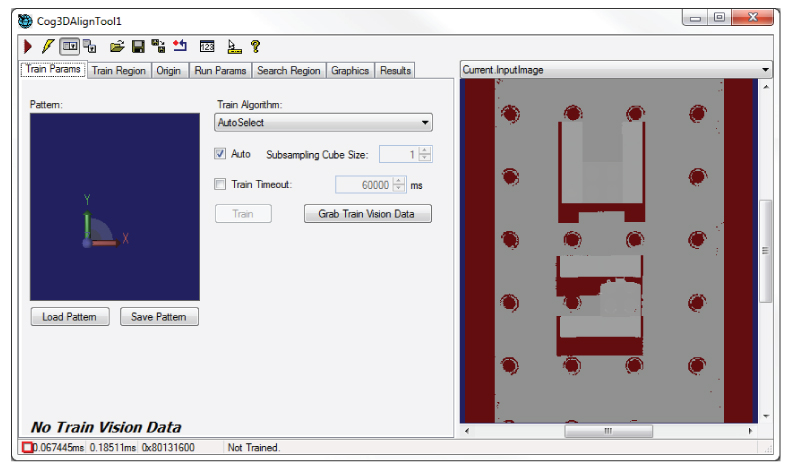This screenshot has height=465, width=790.
Task: Switch to the Train Region tab
Action: (x=119, y=70)
